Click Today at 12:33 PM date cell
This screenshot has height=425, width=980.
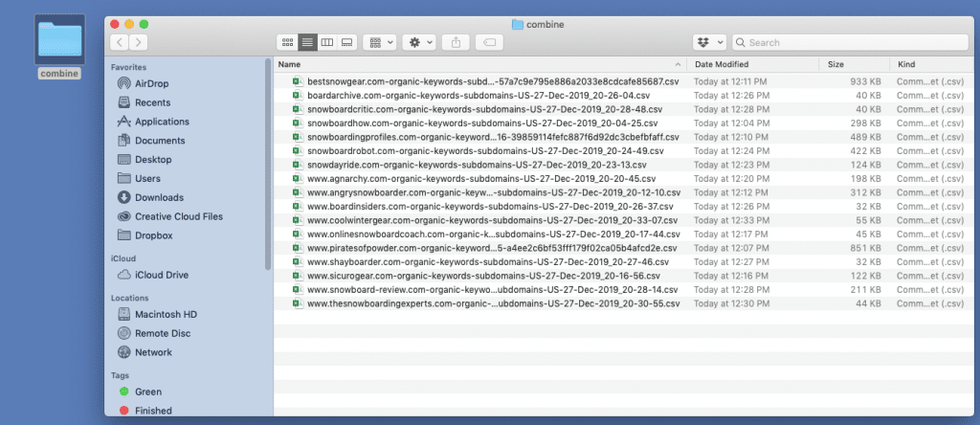pyautogui.click(x=731, y=220)
